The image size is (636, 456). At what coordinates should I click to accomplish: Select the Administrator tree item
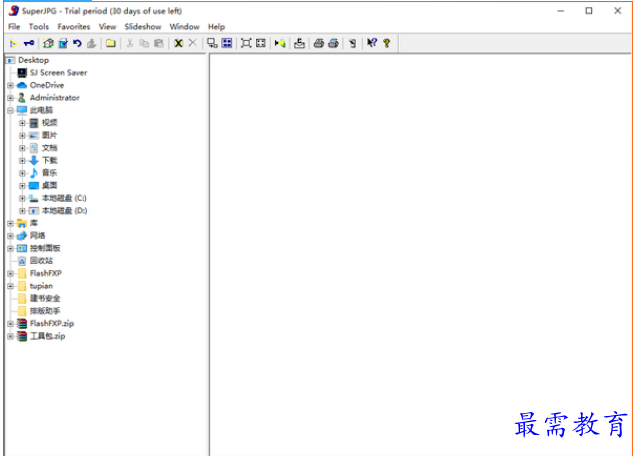55,98
